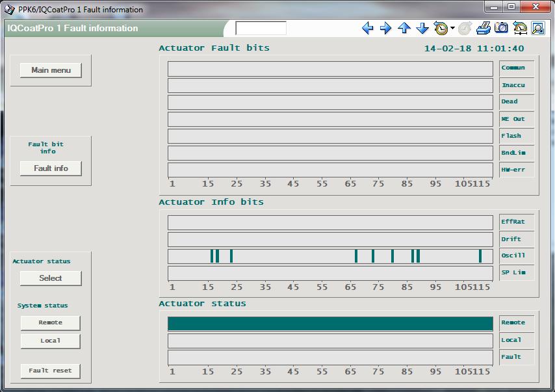Click the Actuator Fault bits heading
The image size is (555, 392).
214,48
